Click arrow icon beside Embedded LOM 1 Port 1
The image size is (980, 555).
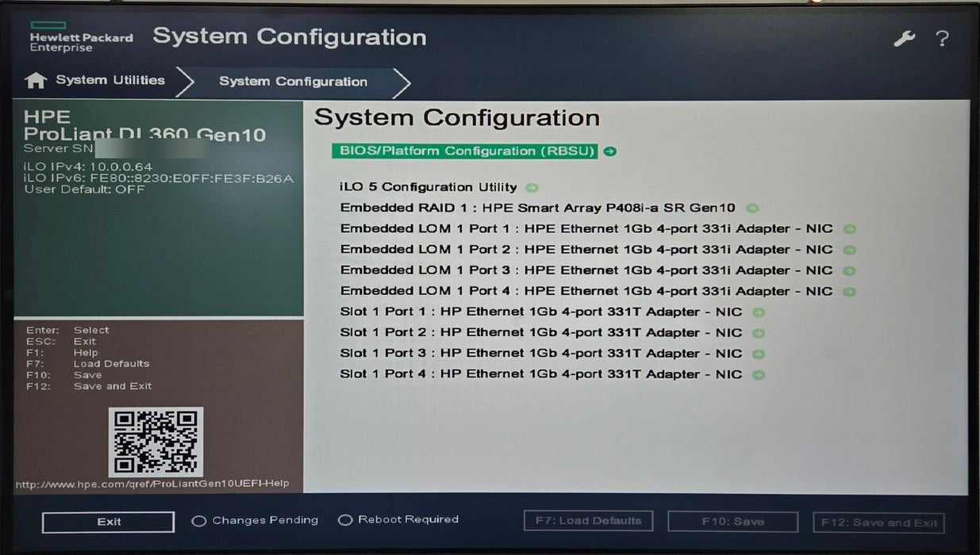click(849, 229)
